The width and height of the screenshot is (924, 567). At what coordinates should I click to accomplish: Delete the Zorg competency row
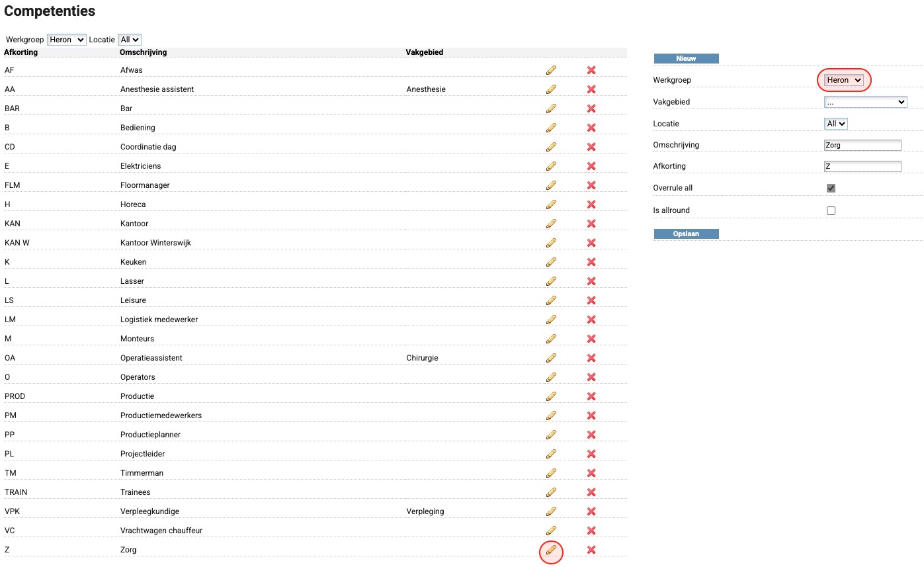point(591,550)
